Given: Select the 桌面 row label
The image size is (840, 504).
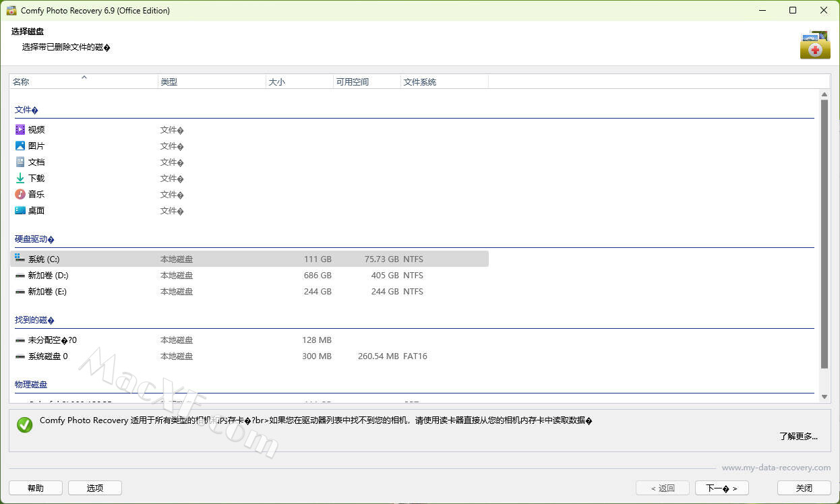Looking at the screenshot, I should [x=36, y=210].
